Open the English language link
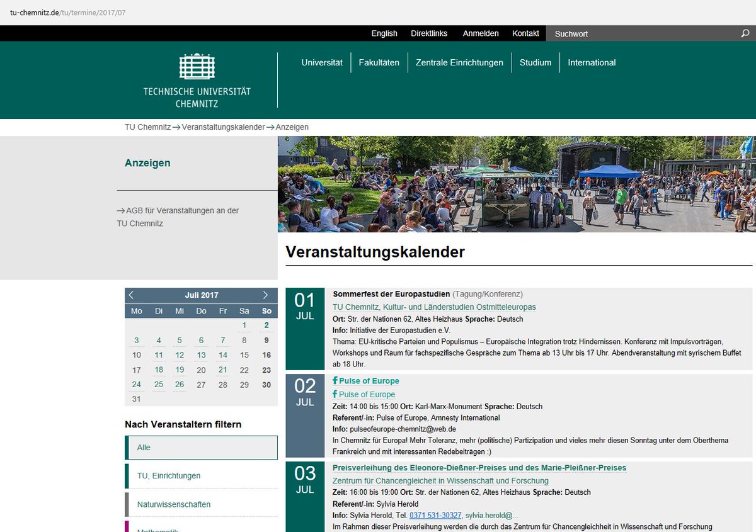 pyautogui.click(x=384, y=33)
